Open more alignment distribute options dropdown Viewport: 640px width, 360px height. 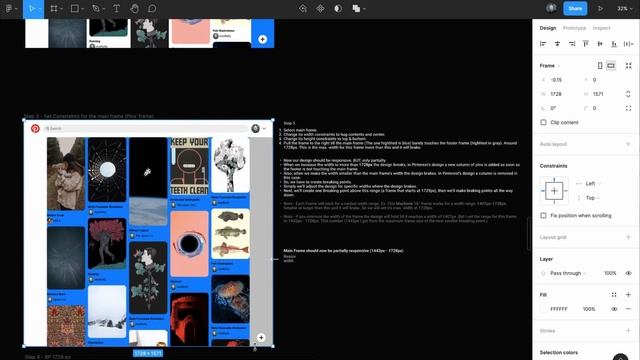[629, 44]
